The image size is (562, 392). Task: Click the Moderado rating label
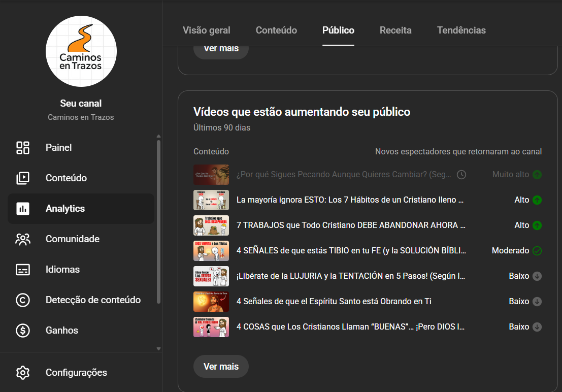point(510,251)
